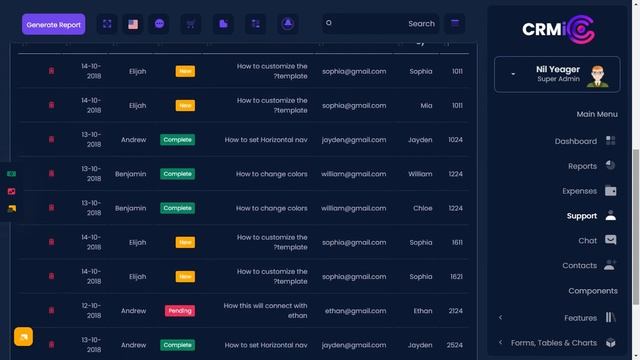Delete ticket 1224 from Chloe
640x360 pixels.
[51, 208]
